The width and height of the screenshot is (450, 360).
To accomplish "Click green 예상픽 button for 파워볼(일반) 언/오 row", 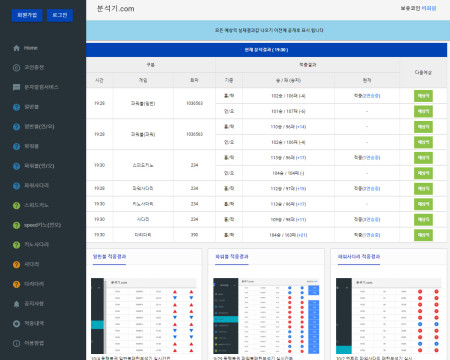I will 423,111.
